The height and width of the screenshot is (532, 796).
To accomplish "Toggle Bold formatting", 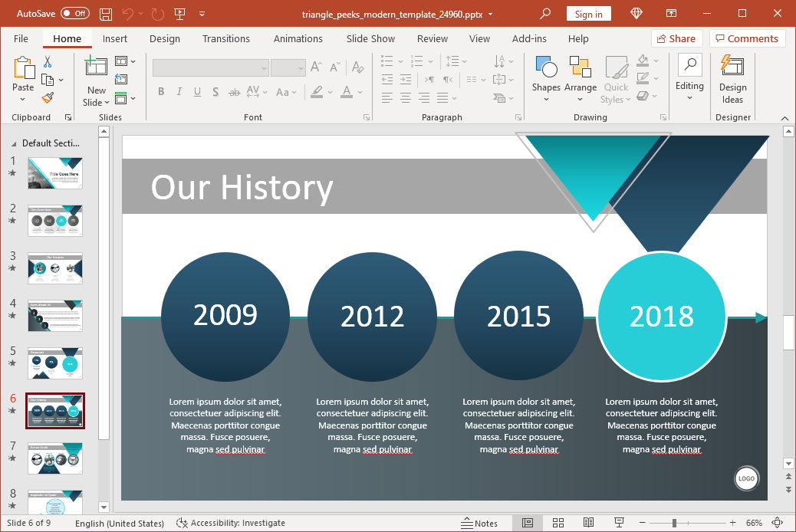I will (161, 92).
